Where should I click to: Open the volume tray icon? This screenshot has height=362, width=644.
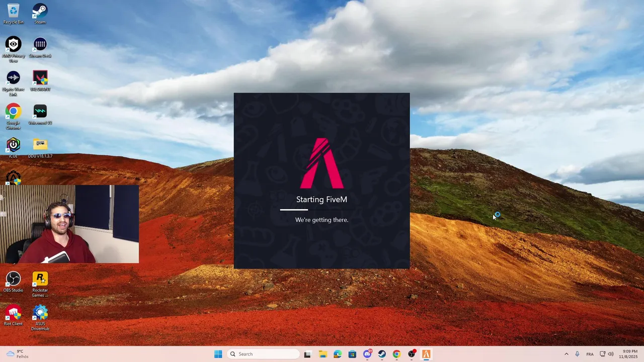click(611, 354)
